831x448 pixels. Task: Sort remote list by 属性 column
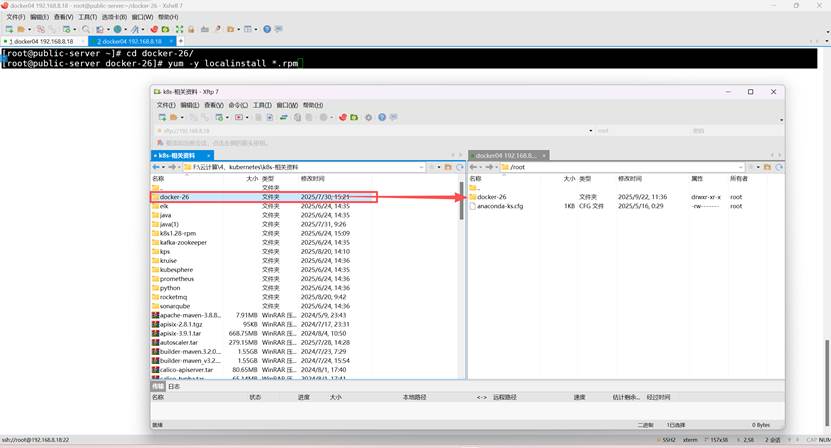(697, 179)
